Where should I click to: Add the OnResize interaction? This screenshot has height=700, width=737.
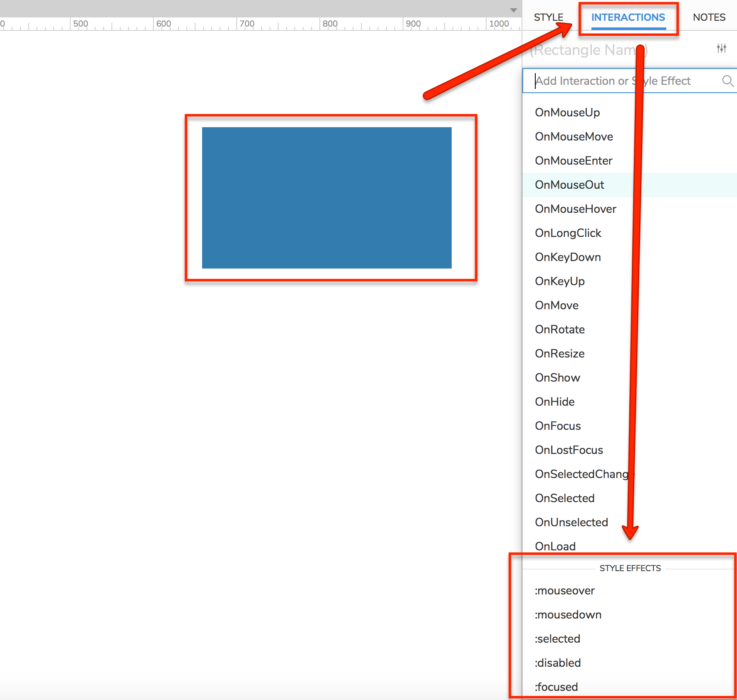560,354
